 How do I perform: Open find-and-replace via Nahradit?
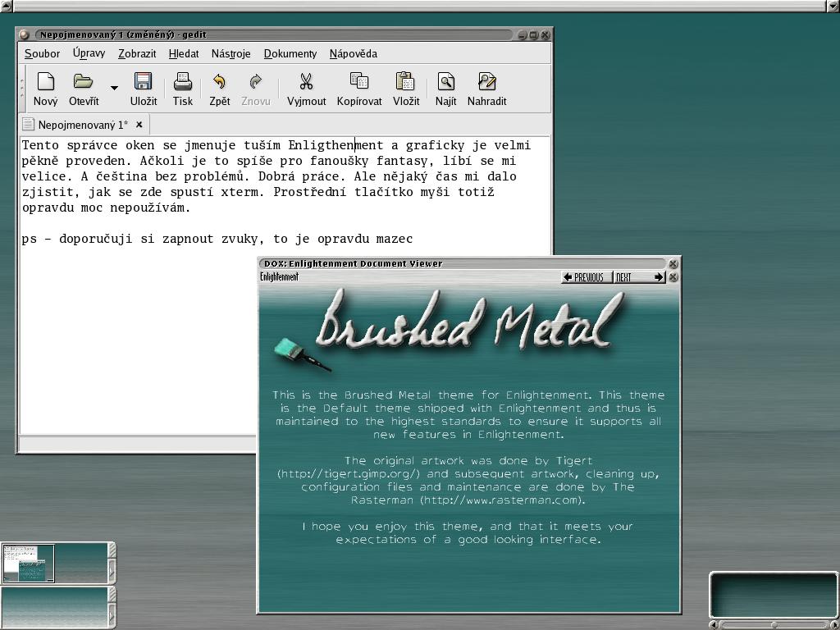click(x=486, y=89)
